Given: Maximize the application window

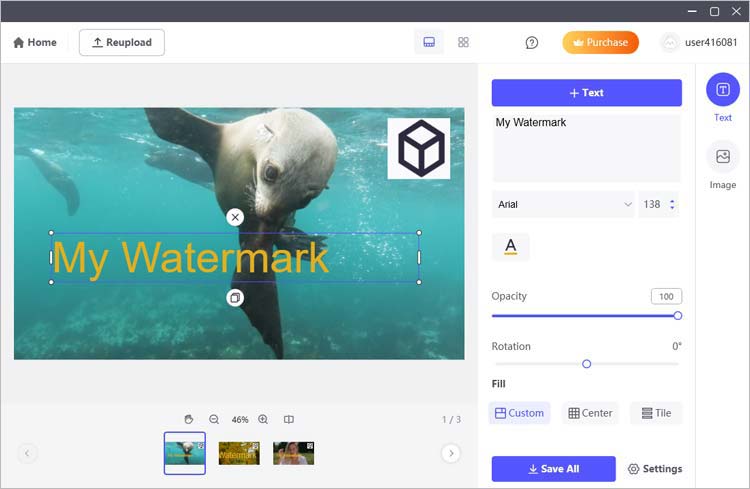Looking at the screenshot, I should (714, 11).
